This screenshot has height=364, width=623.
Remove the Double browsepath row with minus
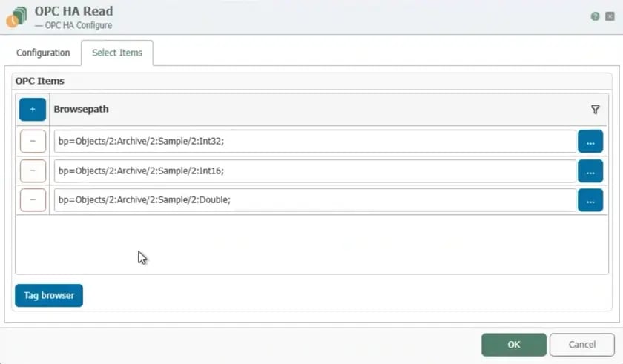pyautogui.click(x=32, y=199)
